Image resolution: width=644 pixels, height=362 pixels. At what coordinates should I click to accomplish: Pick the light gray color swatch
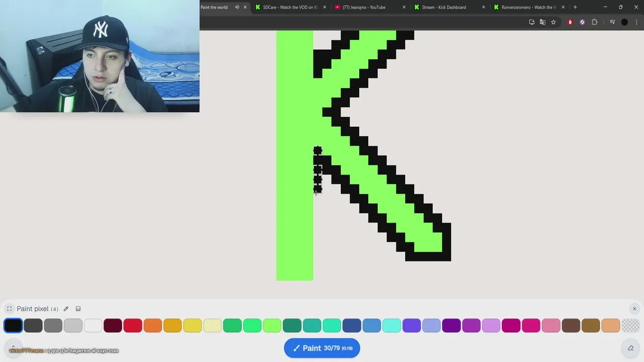[73, 325]
